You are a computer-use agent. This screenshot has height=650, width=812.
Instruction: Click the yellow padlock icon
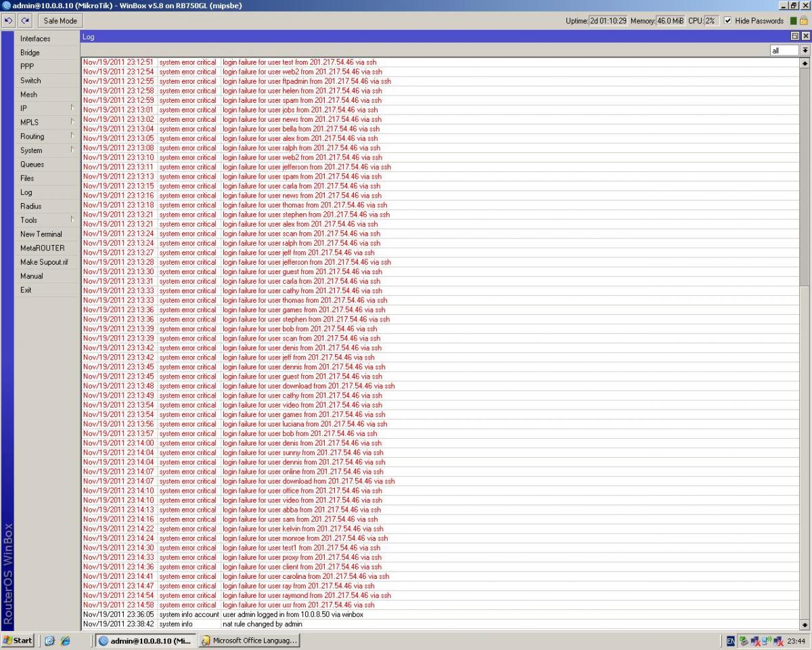[804, 21]
